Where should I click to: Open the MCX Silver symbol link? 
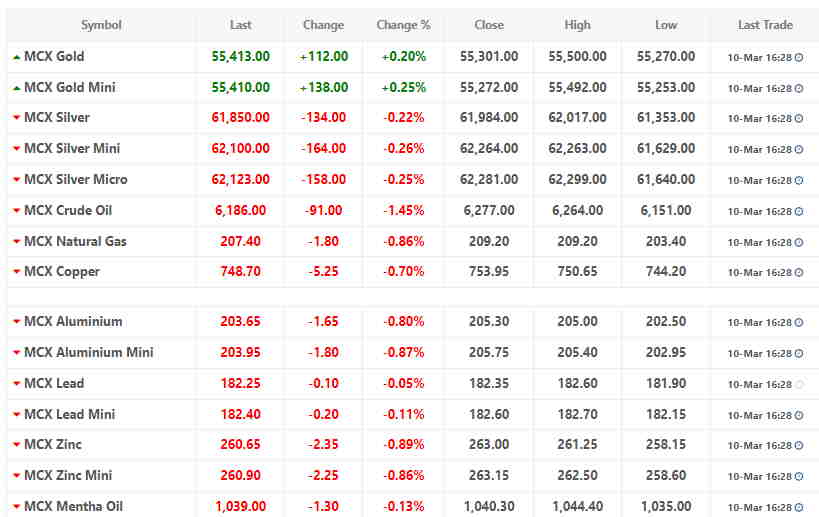point(57,118)
